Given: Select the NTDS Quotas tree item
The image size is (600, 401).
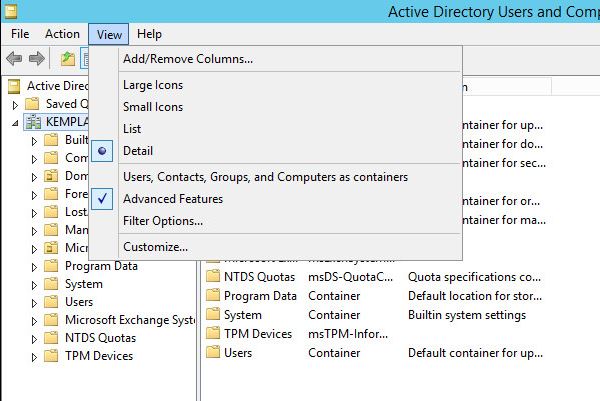Looking at the screenshot, I should coord(100,337).
